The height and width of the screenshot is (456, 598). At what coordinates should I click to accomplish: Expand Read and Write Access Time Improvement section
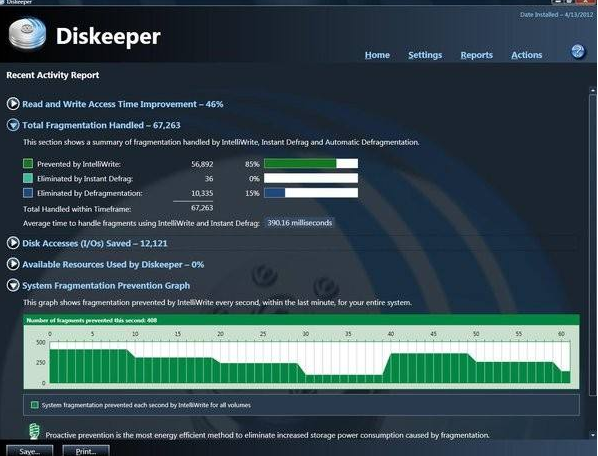pos(13,104)
